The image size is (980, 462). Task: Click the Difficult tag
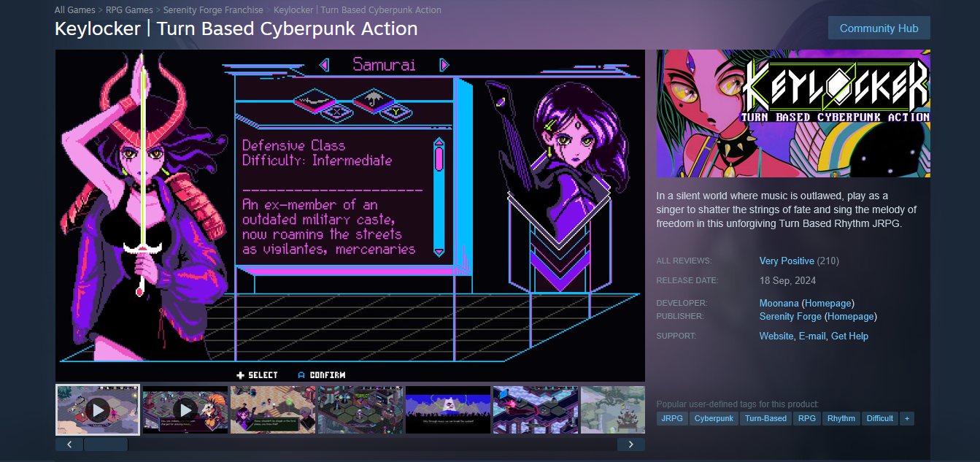(879, 418)
